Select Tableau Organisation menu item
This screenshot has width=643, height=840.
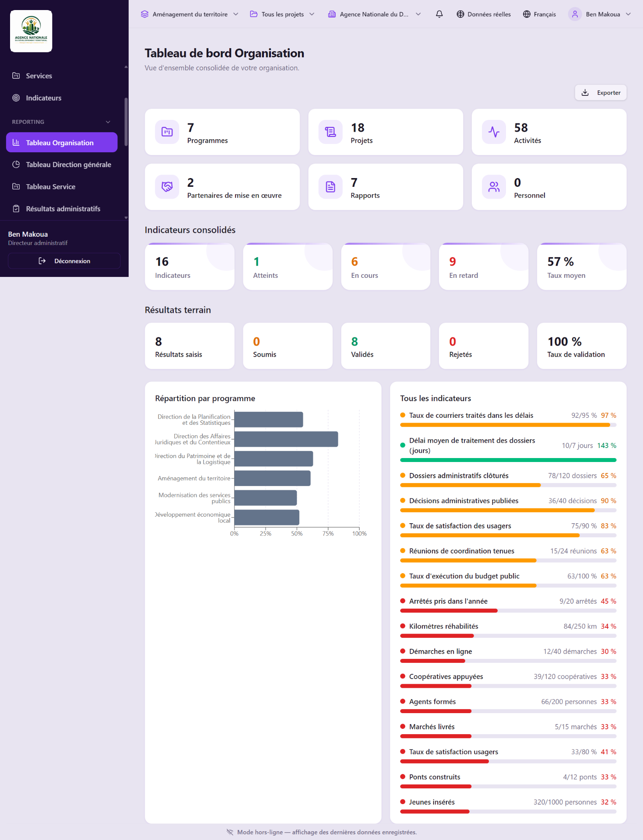point(62,142)
